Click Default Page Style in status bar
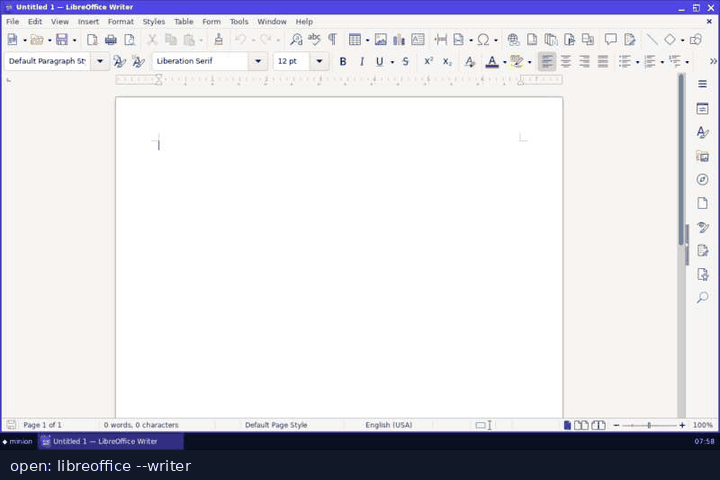The width and height of the screenshot is (720, 480). (x=276, y=425)
